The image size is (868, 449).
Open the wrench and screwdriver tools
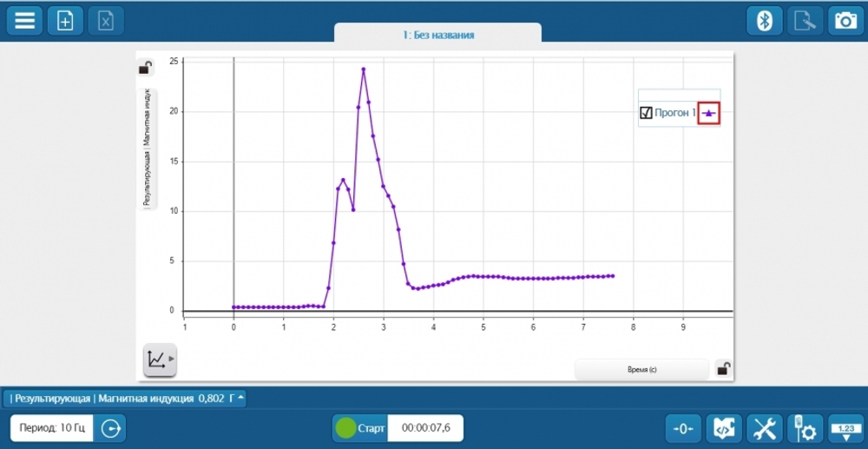click(765, 428)
